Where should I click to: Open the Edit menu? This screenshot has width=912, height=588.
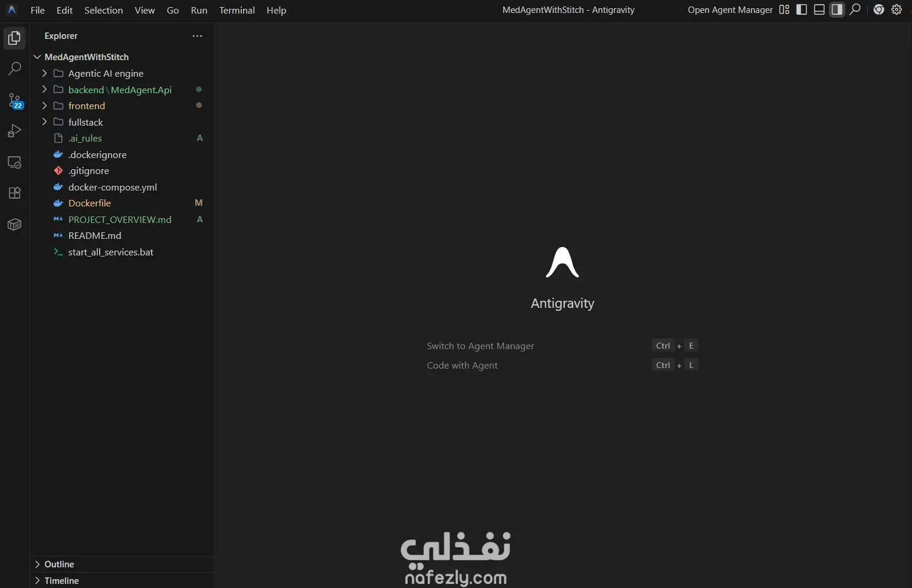[64, 10]
